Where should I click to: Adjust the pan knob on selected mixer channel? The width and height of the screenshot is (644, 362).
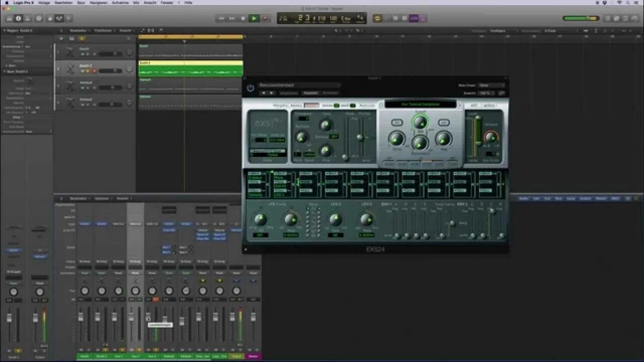(x=135, y=291)
